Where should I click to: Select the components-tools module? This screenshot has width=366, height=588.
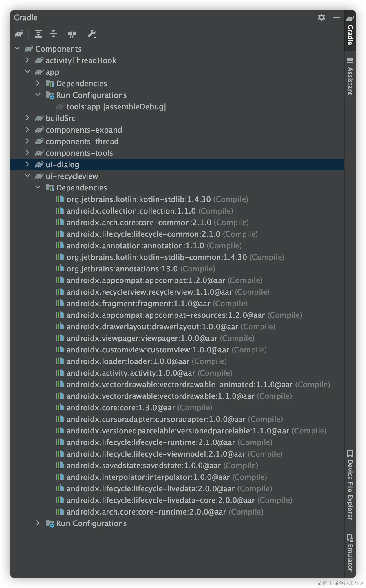click(x=79, y=153)
